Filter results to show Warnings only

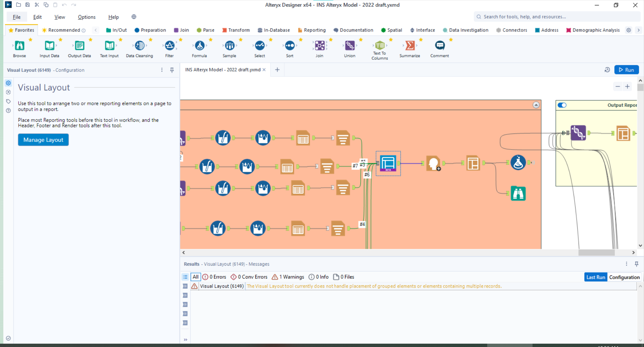point(288,277)
